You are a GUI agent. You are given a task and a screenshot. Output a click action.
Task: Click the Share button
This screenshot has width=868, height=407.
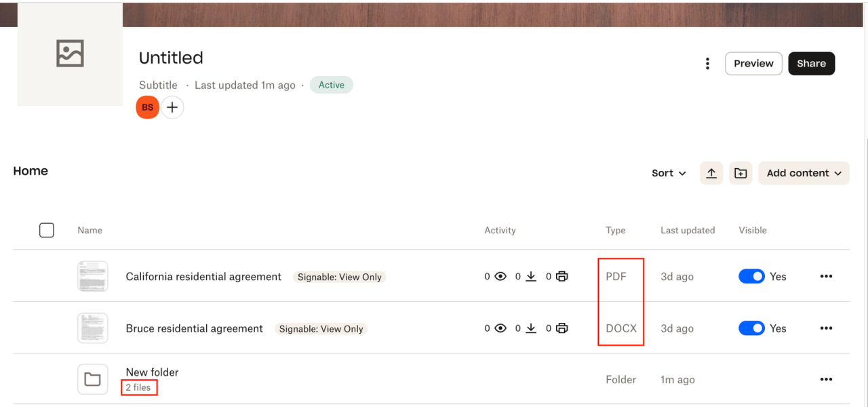[x=811, y=64]
